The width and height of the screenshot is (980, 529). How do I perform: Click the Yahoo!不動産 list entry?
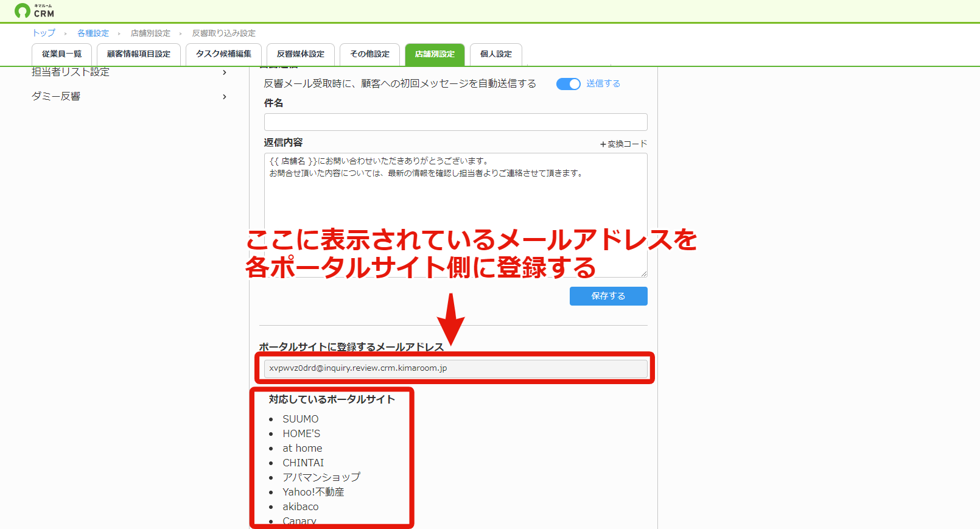313,492
